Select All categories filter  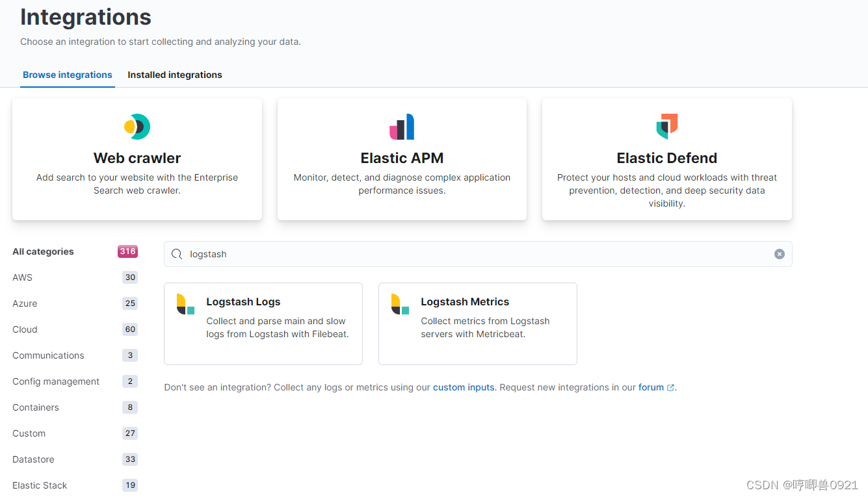pyautogui.click(x=43, y=251)
